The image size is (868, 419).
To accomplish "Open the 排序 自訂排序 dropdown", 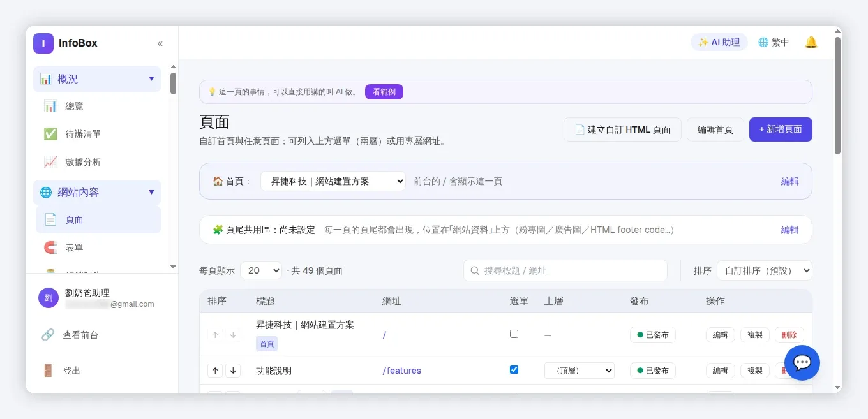I will click(765, 270).
